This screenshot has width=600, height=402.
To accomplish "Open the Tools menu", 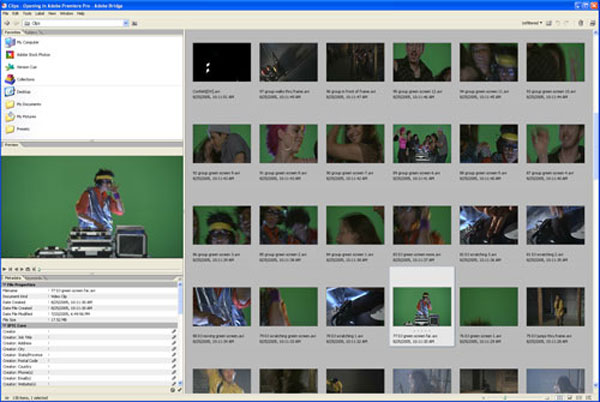I will (27, 13).
